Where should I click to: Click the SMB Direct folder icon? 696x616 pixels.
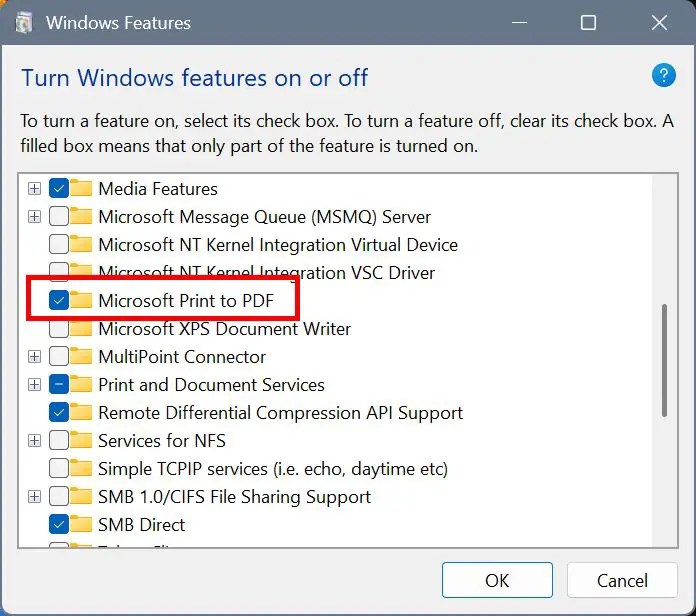pos(81,525)
